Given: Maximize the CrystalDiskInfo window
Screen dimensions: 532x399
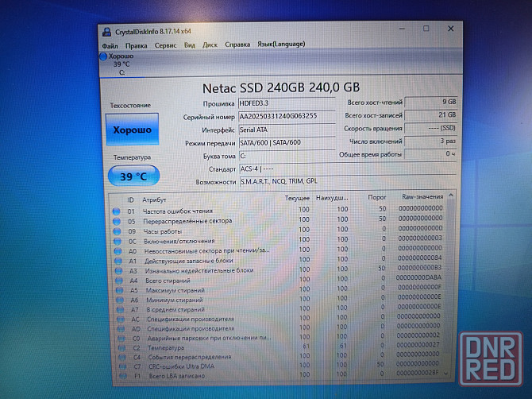Looking at the screenshot, I should pos(426,29).
